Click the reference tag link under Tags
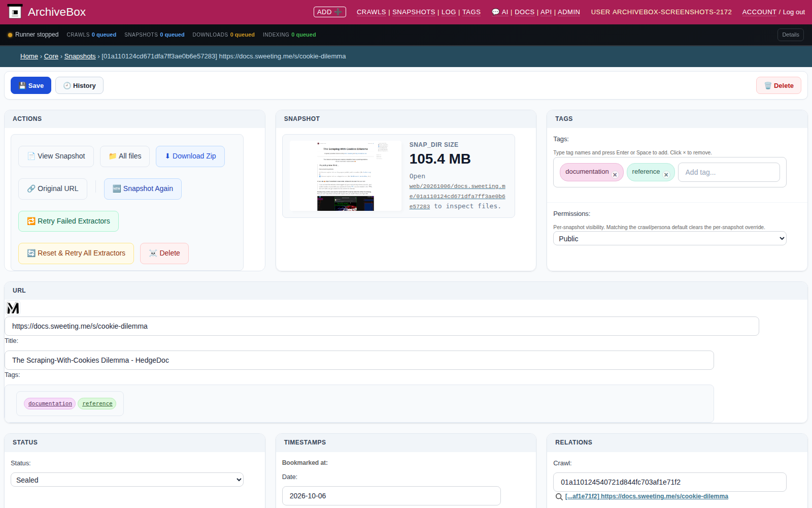This screenshot has width=812, height=508. (x=97, y=403)
